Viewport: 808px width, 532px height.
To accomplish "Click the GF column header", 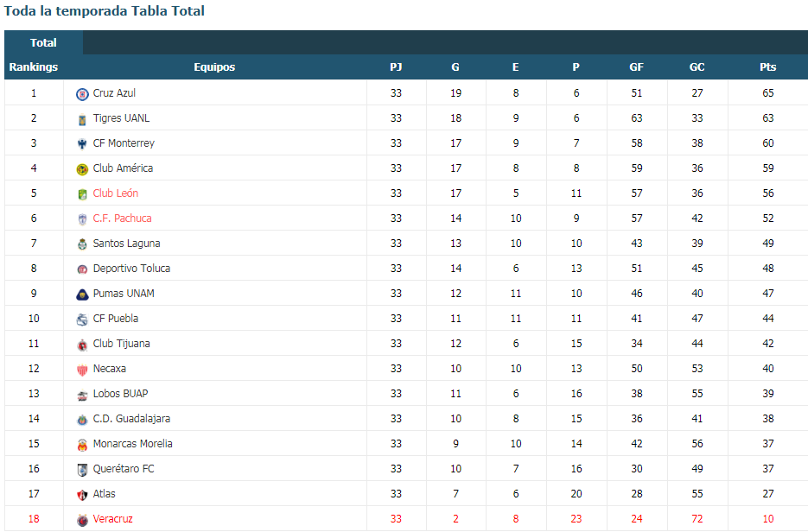I will (x=636, y=67).
